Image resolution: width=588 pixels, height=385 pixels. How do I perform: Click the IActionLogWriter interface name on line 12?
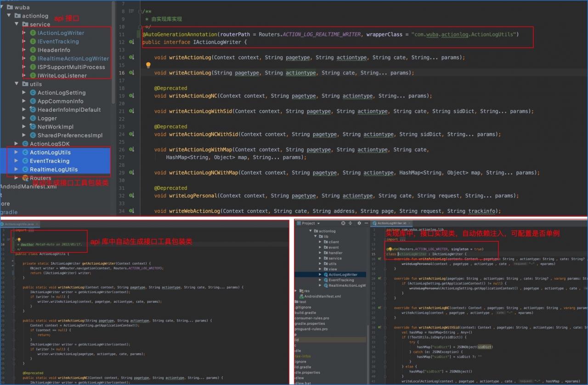coord(217,42)
